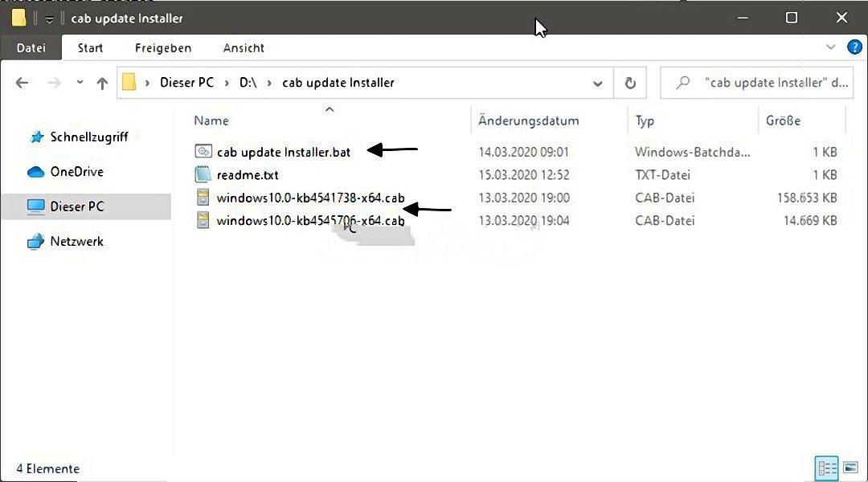This screenshot has height=482, width=868.
Task: Sort files by Größe column
Action: [784, 120]
